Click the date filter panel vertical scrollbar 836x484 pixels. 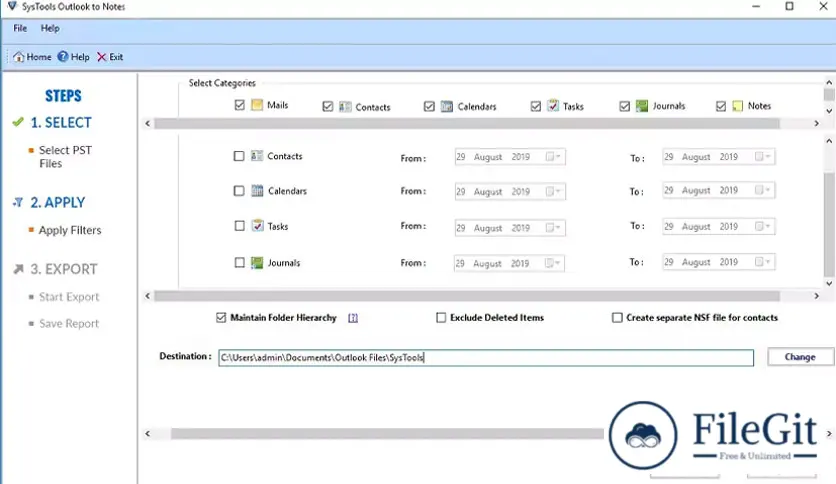point(829,224)
